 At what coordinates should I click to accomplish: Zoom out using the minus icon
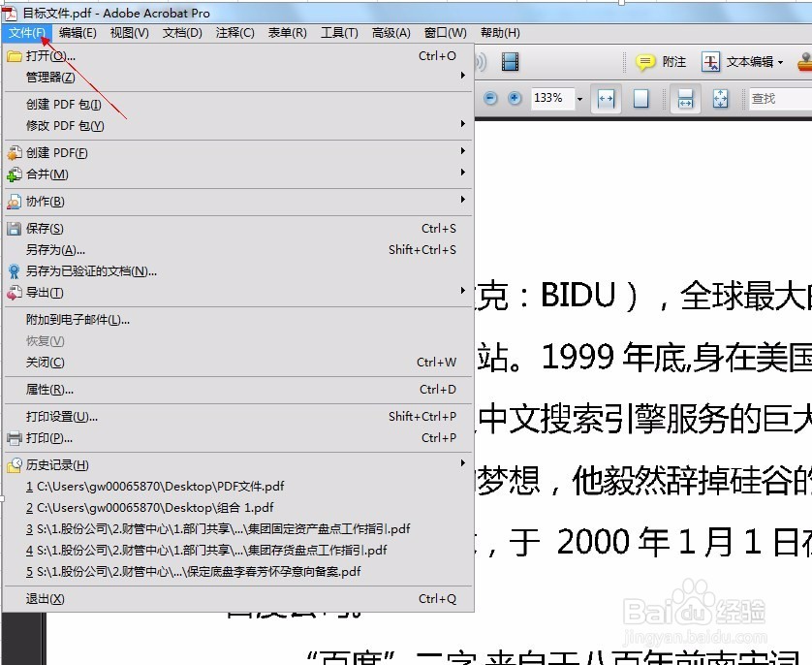click(x=490, y=97)
